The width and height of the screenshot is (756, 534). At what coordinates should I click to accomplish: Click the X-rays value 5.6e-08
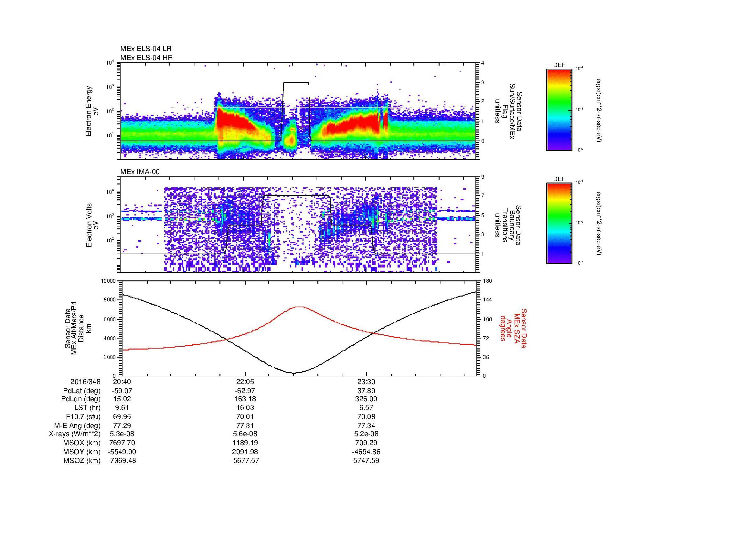coord(245,434)
